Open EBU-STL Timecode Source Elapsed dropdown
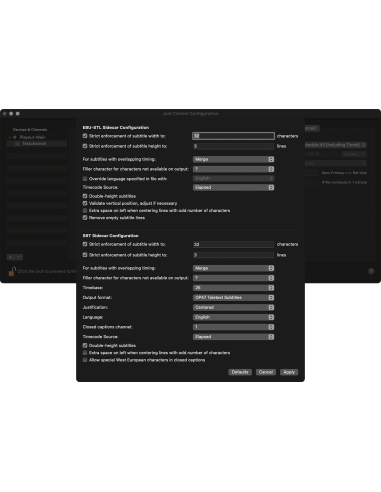This screenshot has width=381, height=492. (x=233, y=187)
